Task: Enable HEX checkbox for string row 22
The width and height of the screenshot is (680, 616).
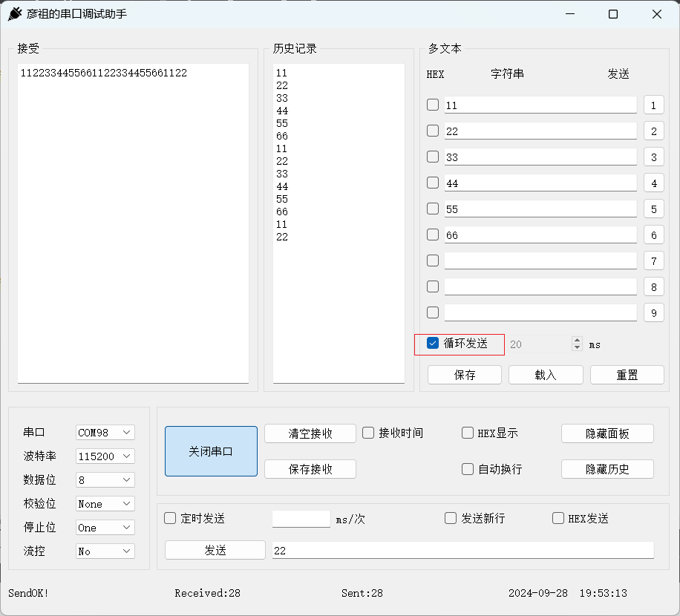Action: pyautogui.click(x=433, y=131)
